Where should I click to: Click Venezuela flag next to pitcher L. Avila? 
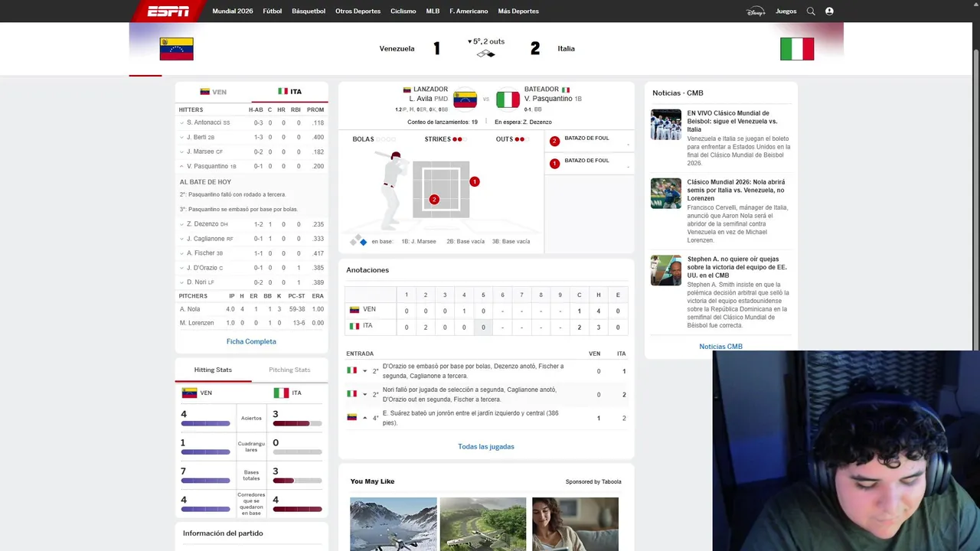[x=465, y=99]
